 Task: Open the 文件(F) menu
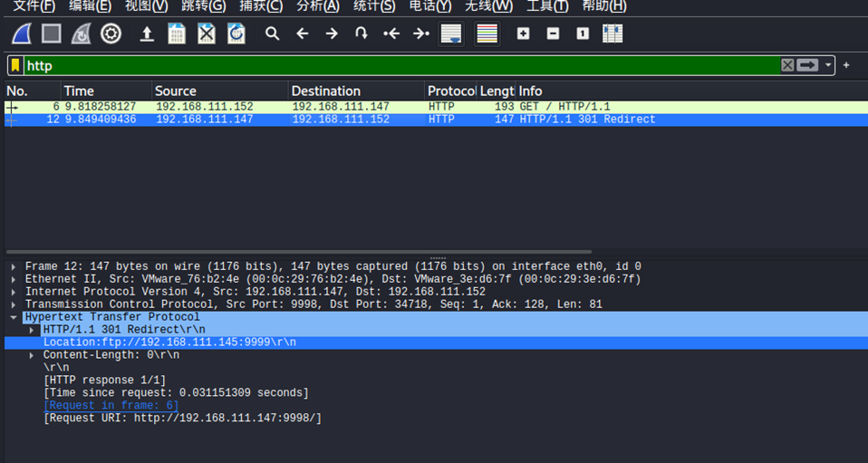(34, 6)
